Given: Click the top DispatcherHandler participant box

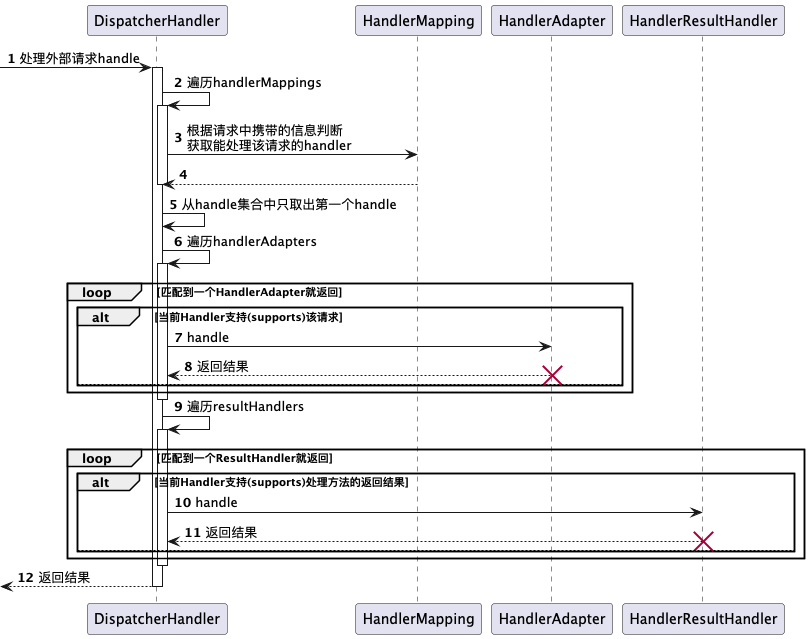Looking at the screenshot, I should coord(157,21).
